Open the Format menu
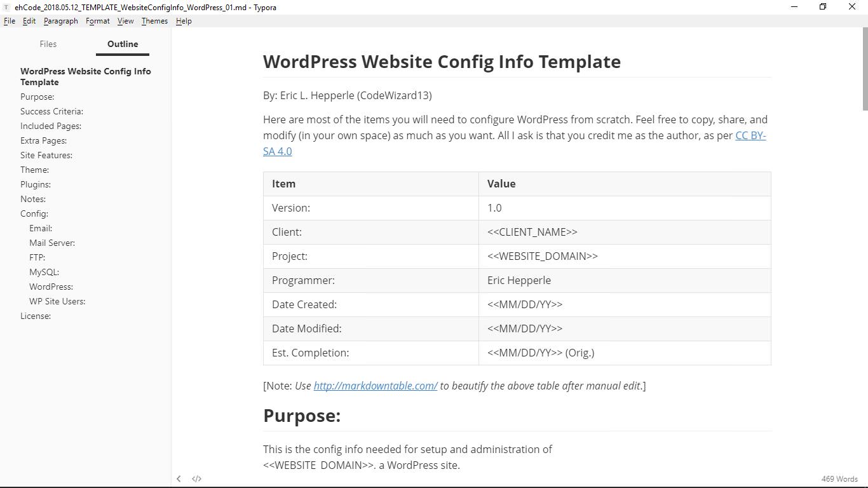The height and width of the screenshot is (488, 868). click(x=98, y=21)
